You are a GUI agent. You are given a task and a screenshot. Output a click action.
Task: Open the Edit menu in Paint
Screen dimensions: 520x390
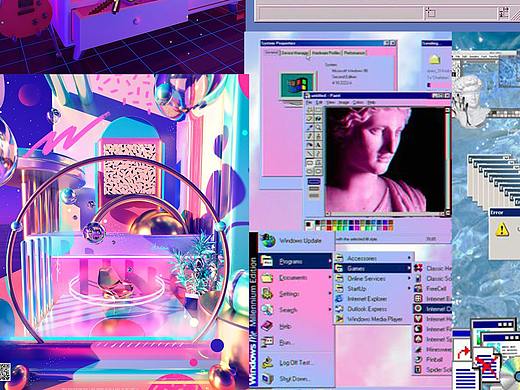(319, 102)
